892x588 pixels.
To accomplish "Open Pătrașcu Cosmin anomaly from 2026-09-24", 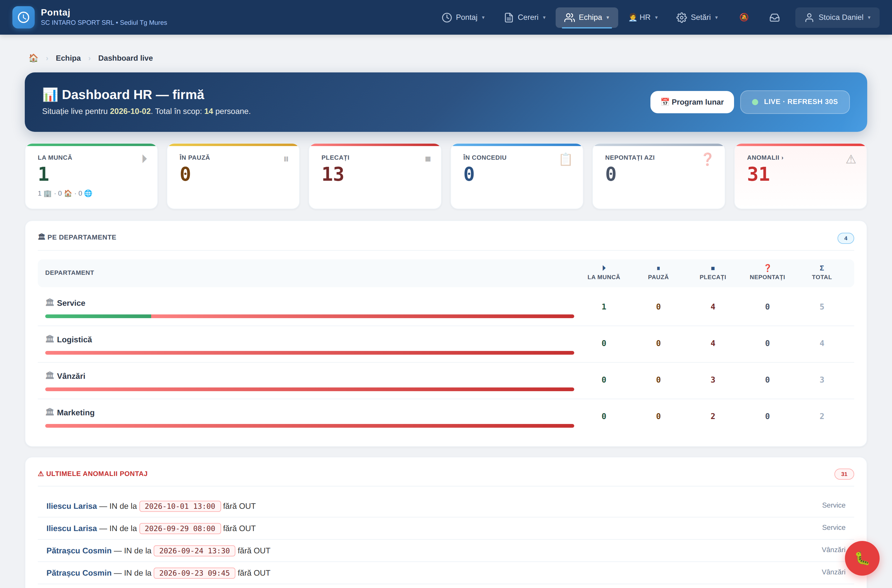I will (x=446, y=551).
